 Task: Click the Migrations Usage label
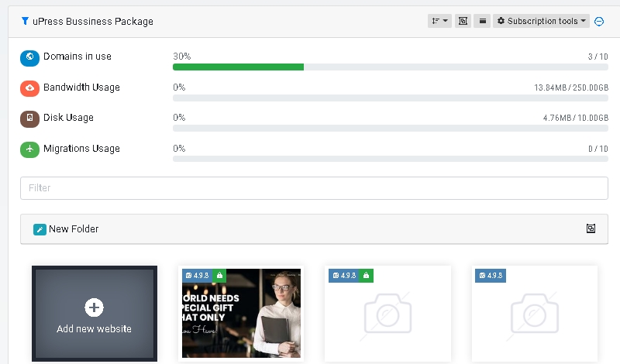(81, 148)
